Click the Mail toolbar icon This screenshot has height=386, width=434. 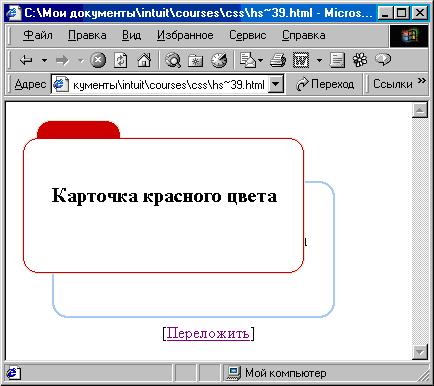click(x=248, y=60)
